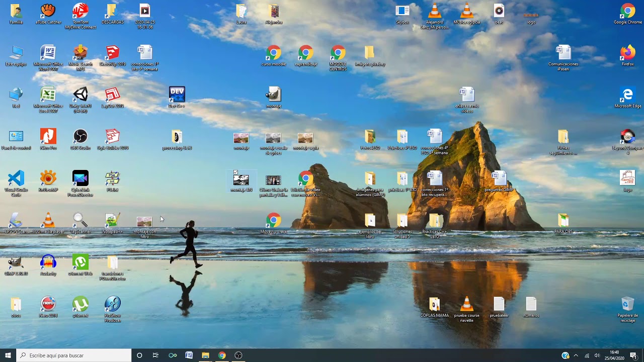Open the taskbar clock and calendar

(614, 355)
